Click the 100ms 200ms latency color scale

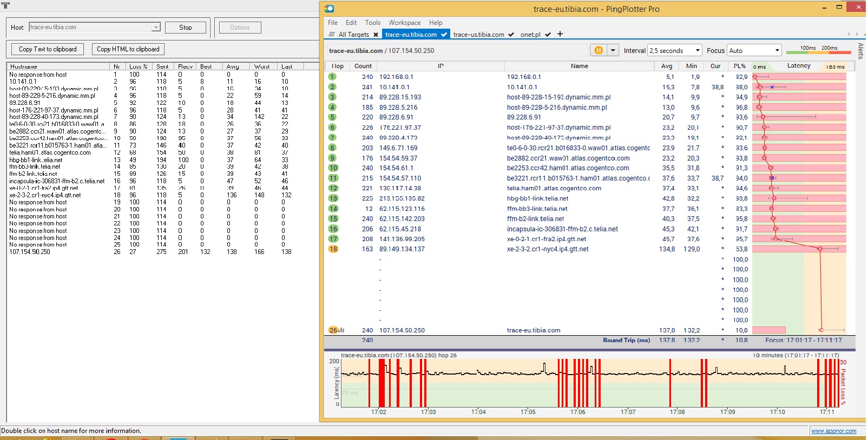(818, 50)
